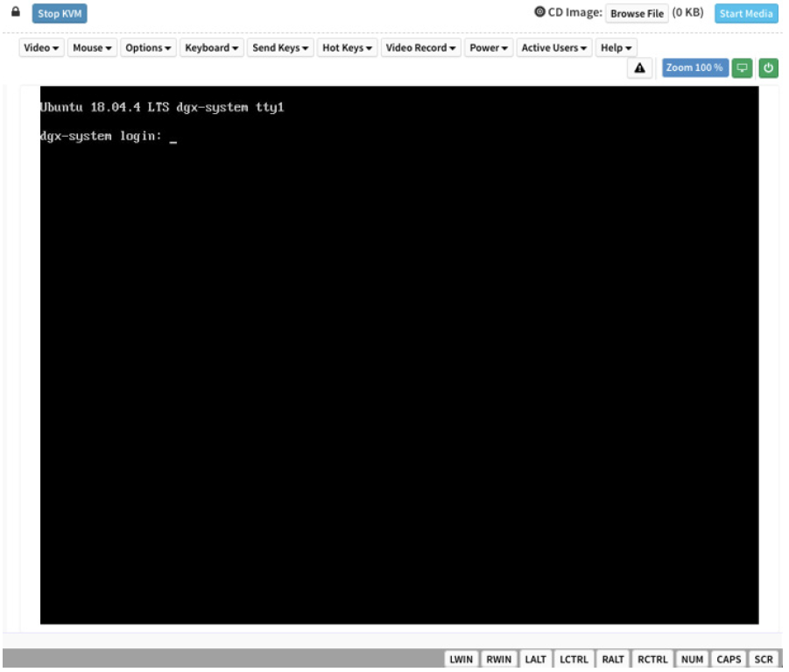Toggle the LWIN key indicator
Viewport: 789px width, 672px height.
pyautogui.click(x=461, y=659)
